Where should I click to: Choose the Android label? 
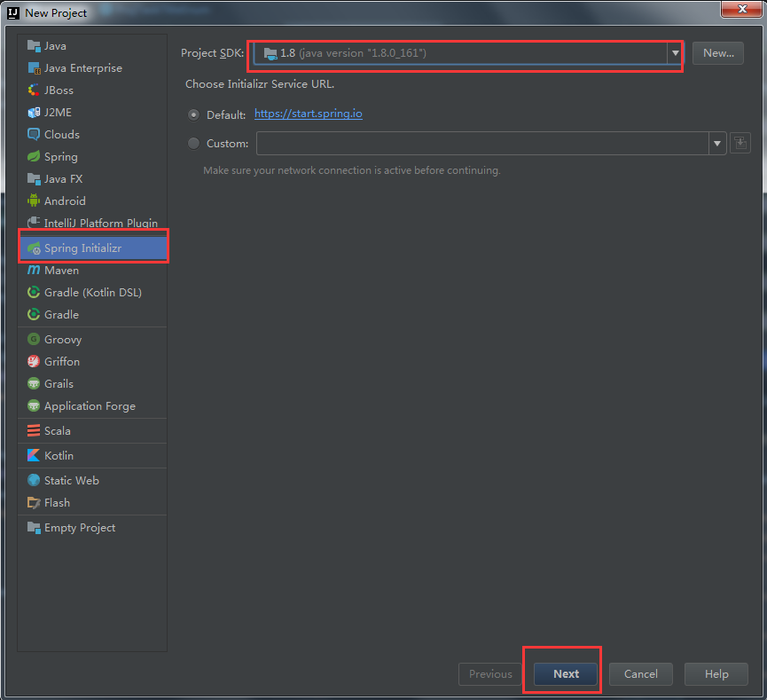pos(65,201)
